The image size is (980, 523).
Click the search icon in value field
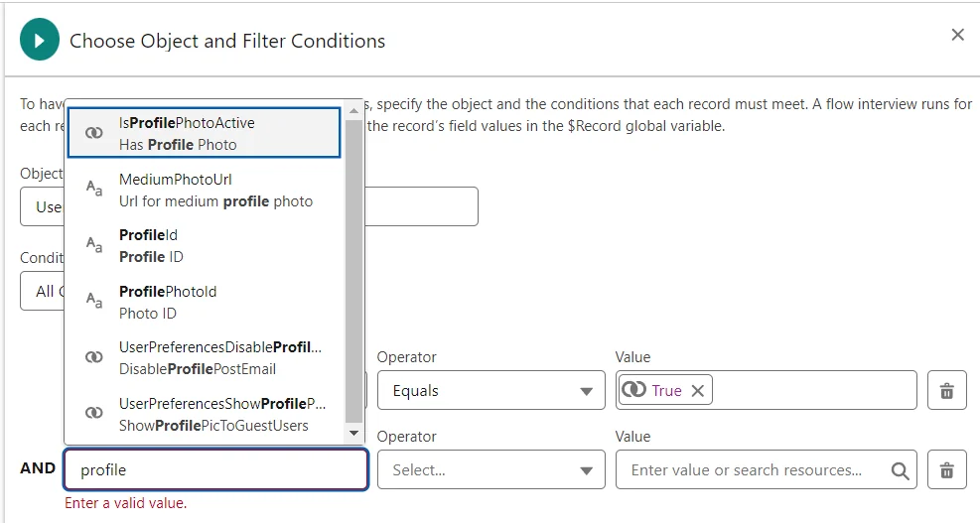(900, 470)
